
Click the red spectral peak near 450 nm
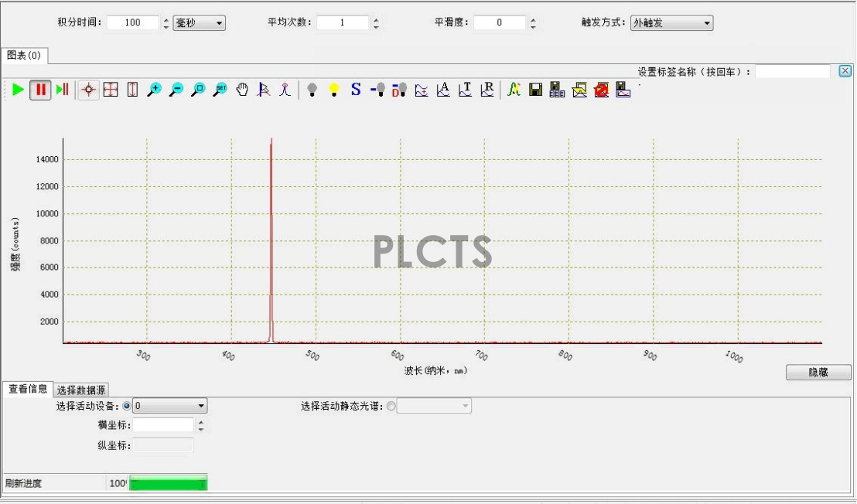click(x=271, y=240)
